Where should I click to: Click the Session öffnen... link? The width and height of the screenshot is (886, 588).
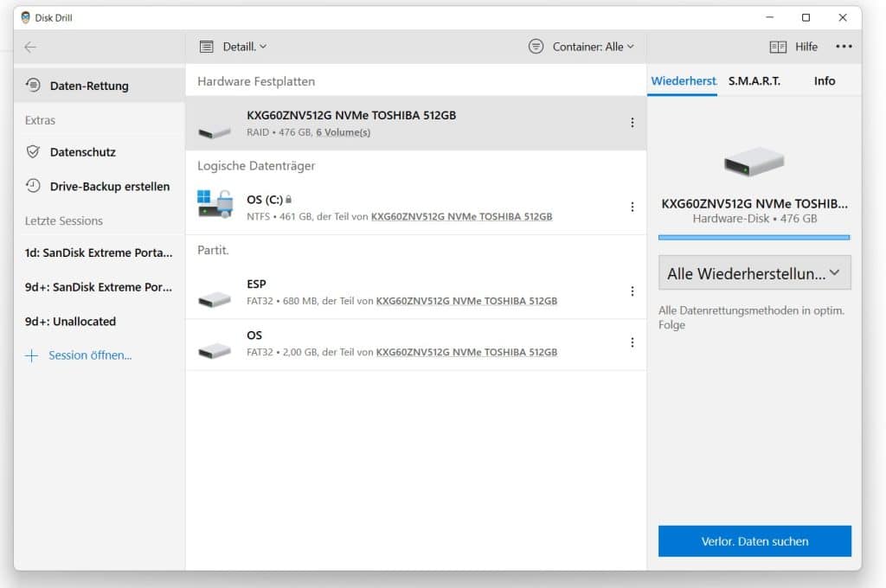[90, 355]
